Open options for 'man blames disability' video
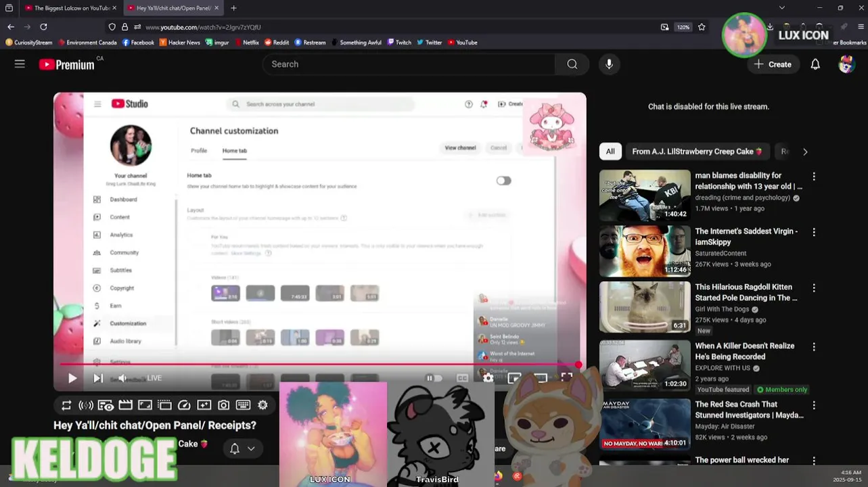Image resolution: width=868 pixels, height=487 pixels. point(814,177)
